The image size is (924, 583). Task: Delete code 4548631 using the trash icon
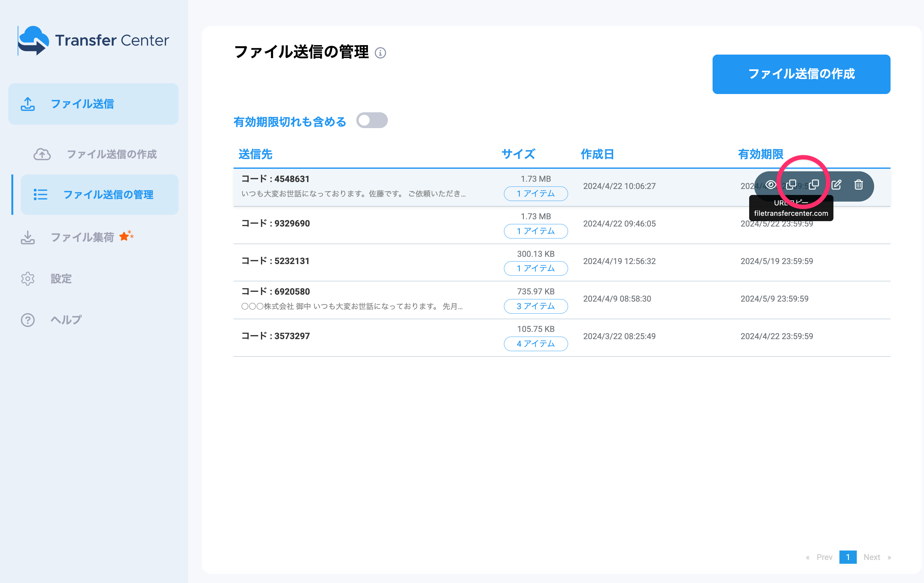(858, 185)
